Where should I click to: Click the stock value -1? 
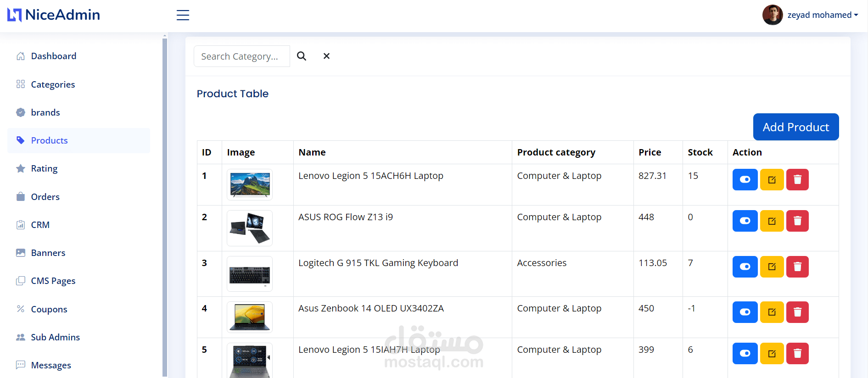click(x=691, y=308)
